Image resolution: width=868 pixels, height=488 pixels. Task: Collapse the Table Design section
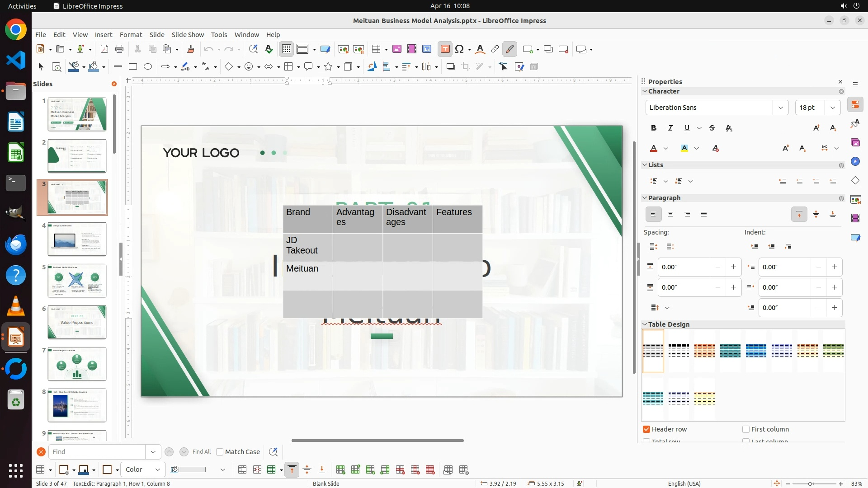[645, 324]
